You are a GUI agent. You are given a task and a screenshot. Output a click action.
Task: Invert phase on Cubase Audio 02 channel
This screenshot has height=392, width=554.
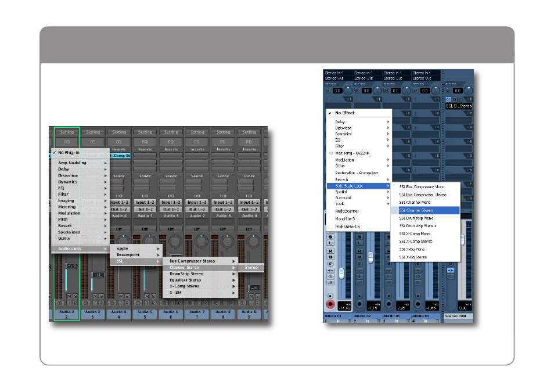357,91
